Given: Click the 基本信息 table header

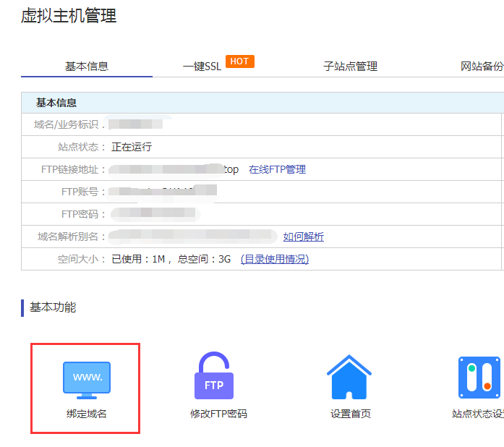Looking at the screenshot, I should [56, 103].
